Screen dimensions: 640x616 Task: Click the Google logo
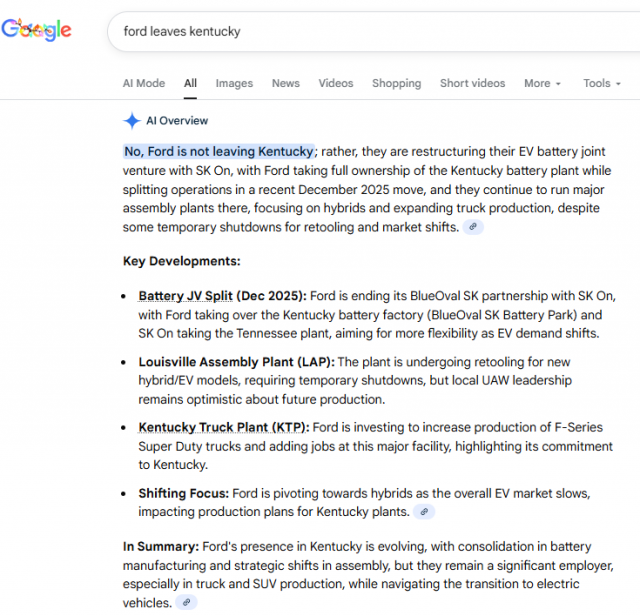click(x=37, y=30)
